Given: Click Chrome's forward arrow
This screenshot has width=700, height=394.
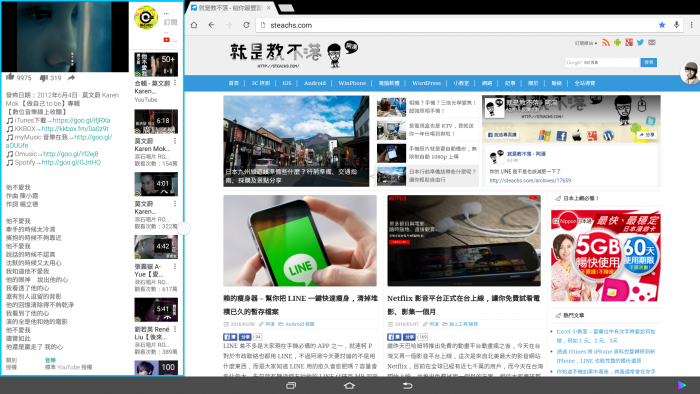Looking at the screenshot, I should pos(229,25).
